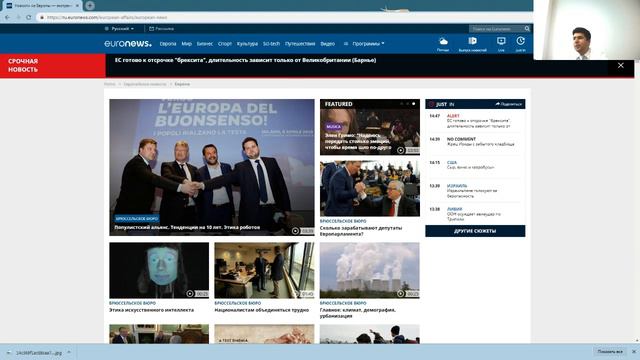This screenshot has height=360, width=640.
Task: Click the share button in Just In
Action: (x=508, y=104)
